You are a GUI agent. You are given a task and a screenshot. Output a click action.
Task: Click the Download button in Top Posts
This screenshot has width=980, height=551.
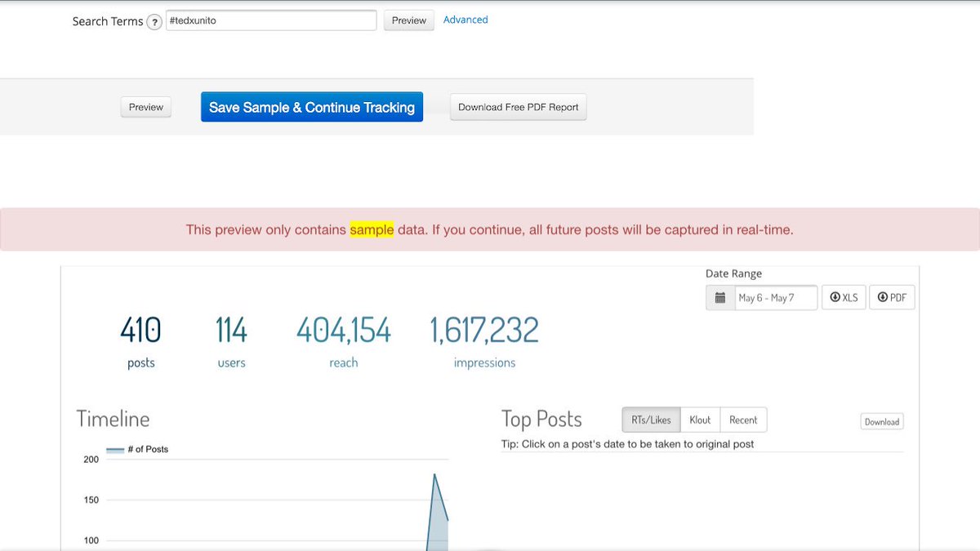click(x=882, y=422)
